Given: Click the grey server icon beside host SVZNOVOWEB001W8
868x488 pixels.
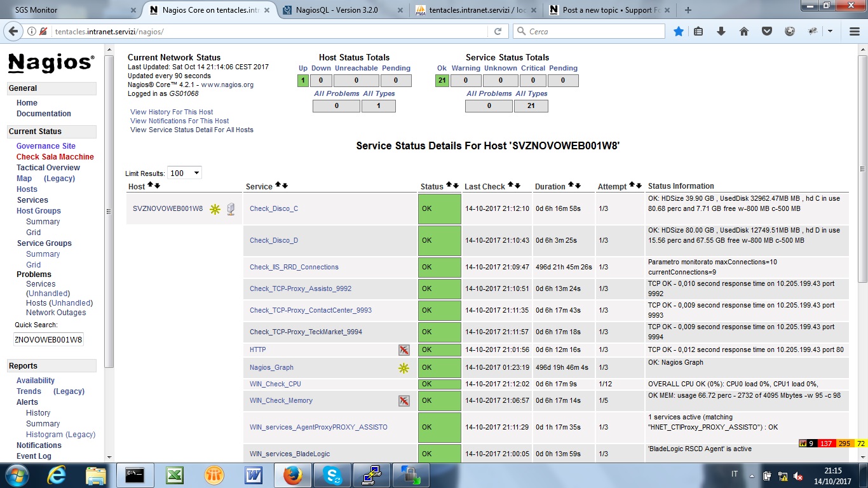Looking at the screenshot, I should (231, 208).
